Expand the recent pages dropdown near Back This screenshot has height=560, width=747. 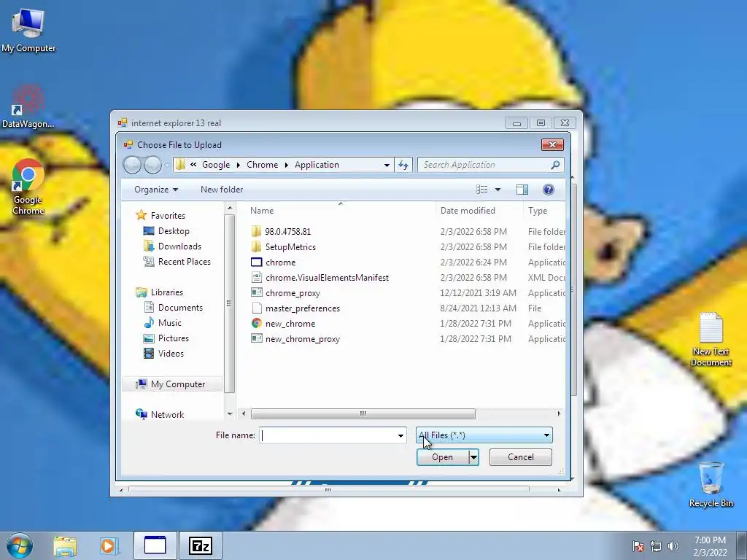[167, 166]
